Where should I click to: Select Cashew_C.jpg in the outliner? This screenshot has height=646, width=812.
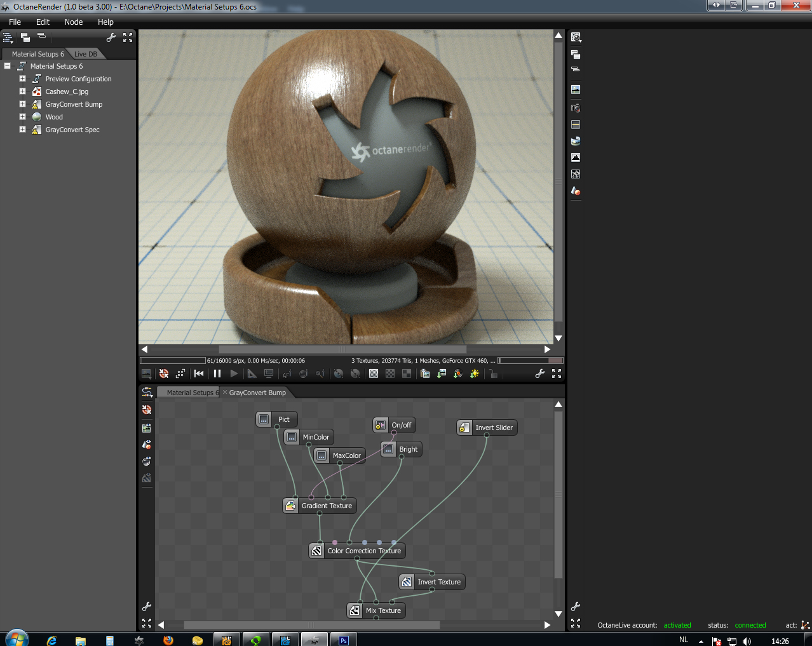tap(67, 91)
